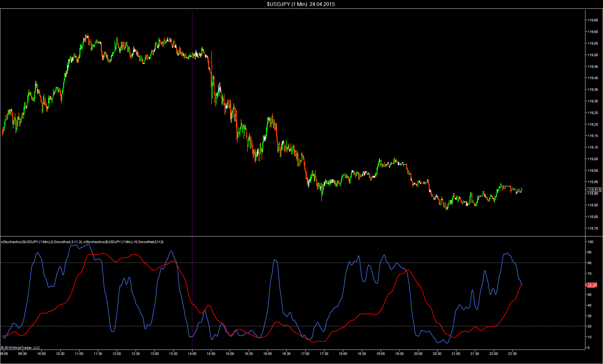Select 118,95 on the price scale

pyautogui.click(x=593, y=182)
